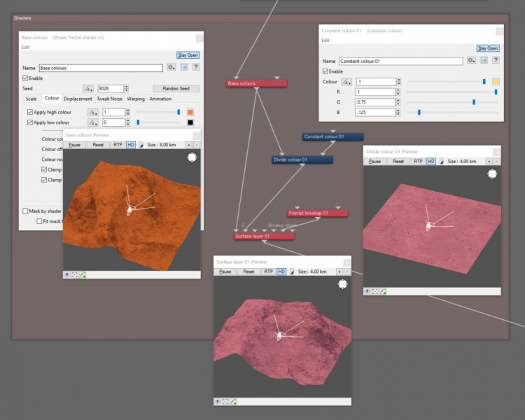Toggle eye icon in Divide colour Preview footer
525x420 pixels.
click(367, 291)
